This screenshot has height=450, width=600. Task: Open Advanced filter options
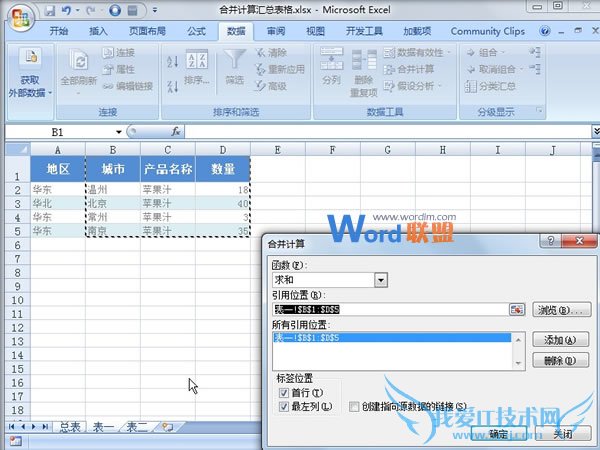[271, 86]
